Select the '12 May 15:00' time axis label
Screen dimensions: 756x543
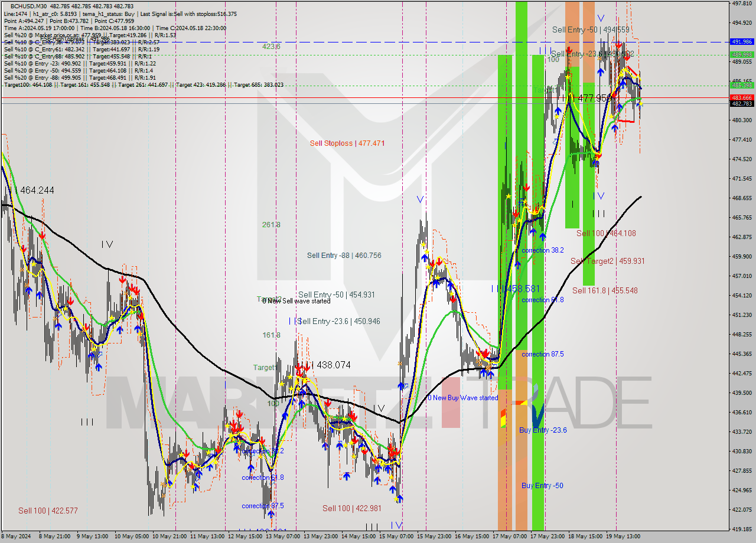click(x=244, y=537)
